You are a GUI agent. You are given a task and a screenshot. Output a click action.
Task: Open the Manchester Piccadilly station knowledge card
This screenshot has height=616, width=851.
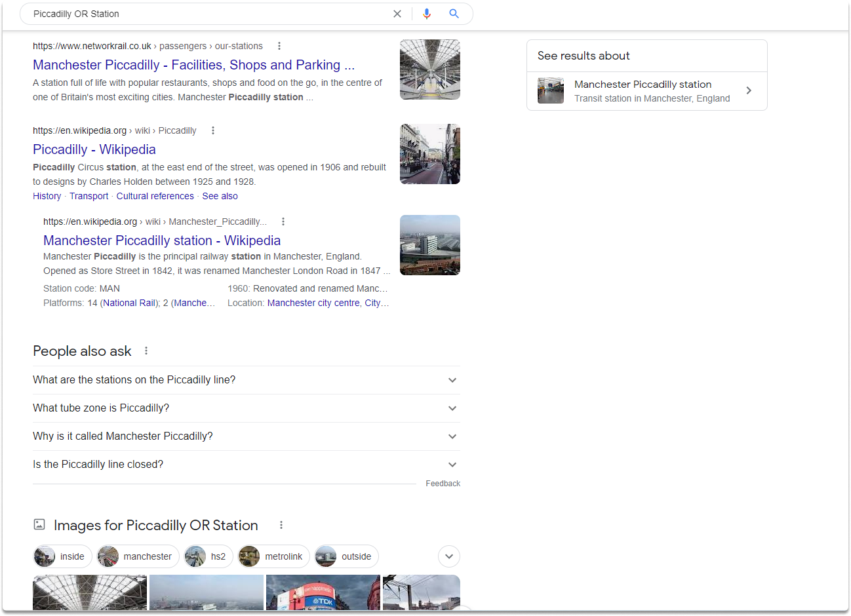coord(647,91)
